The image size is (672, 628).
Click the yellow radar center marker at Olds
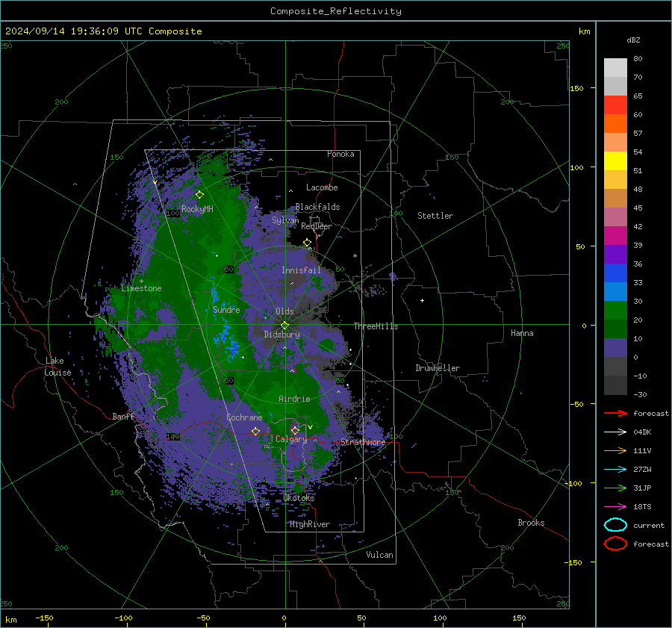pyautogui.click(x=284, y=326)
